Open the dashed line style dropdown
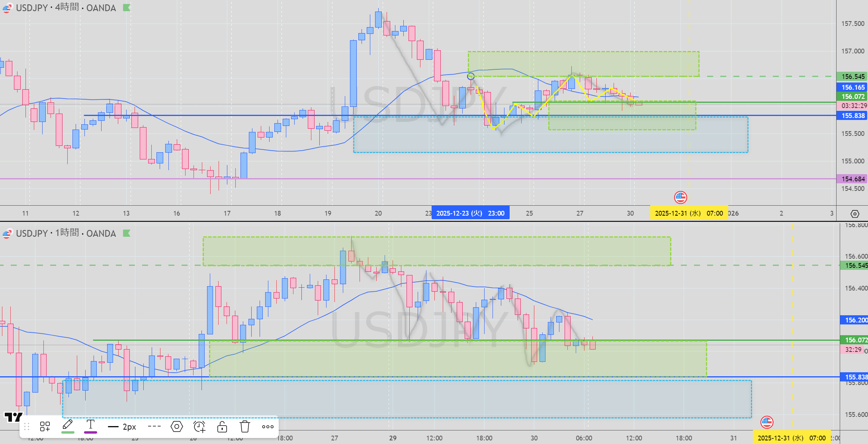The height and width of the screenshot is (444, 868). (154, 426)
